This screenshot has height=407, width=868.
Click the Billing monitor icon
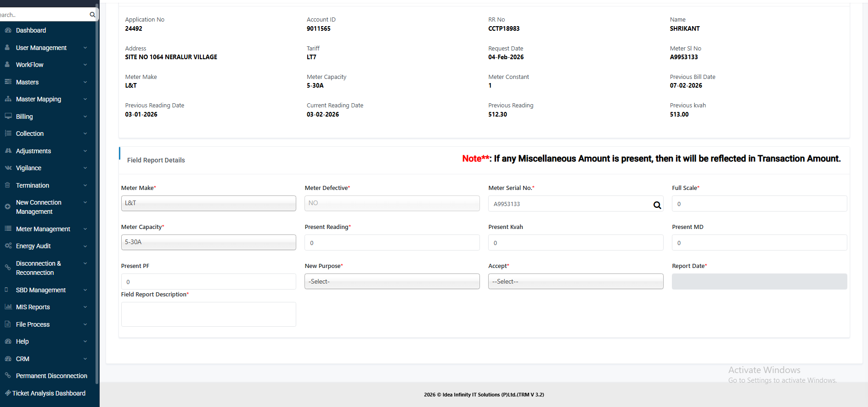tap(8, 117)
